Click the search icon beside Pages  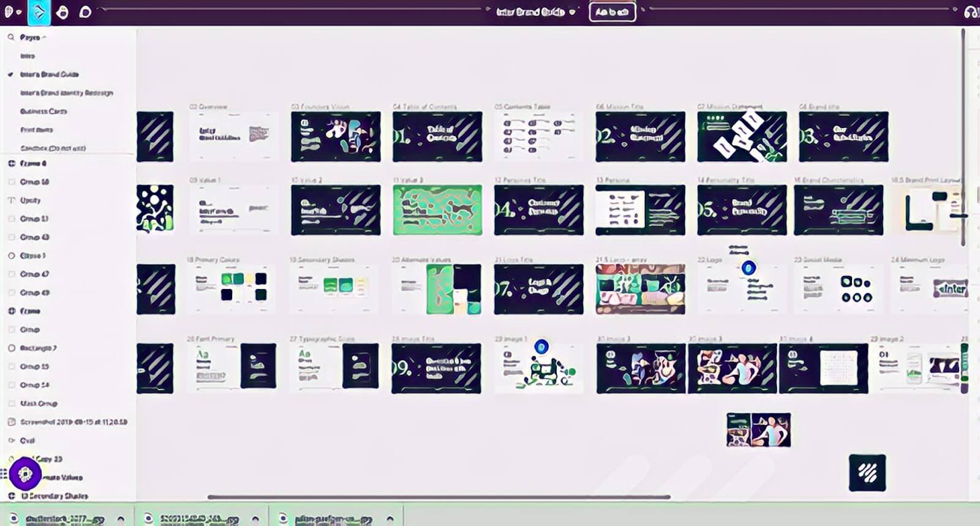[x=10, y=37]
